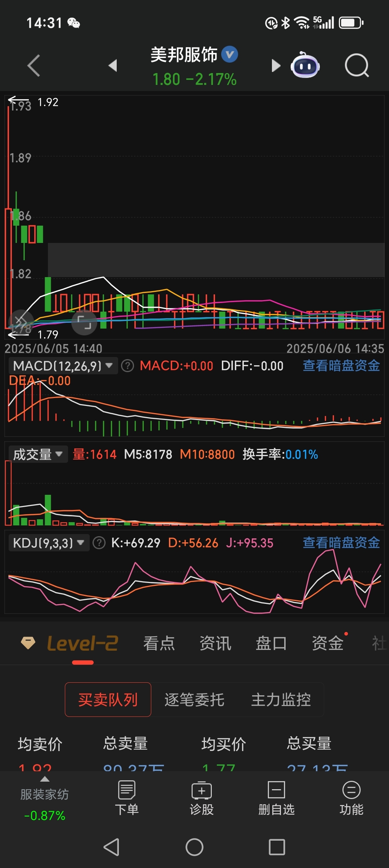Tap the candlestick K-line chart area
The width and height of the screenshot is (389, 868).
pyautogui.click(x=194, y=217)
